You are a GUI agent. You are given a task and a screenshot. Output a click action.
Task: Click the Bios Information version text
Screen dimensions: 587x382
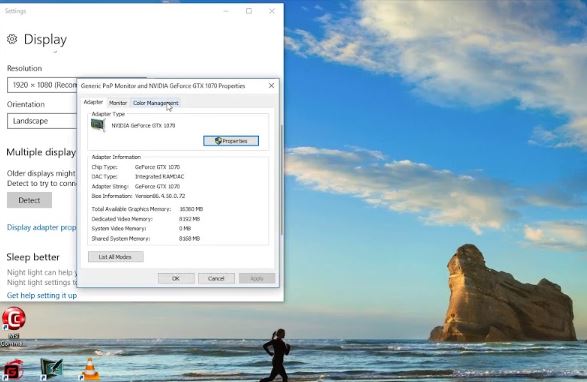(160, 196)
